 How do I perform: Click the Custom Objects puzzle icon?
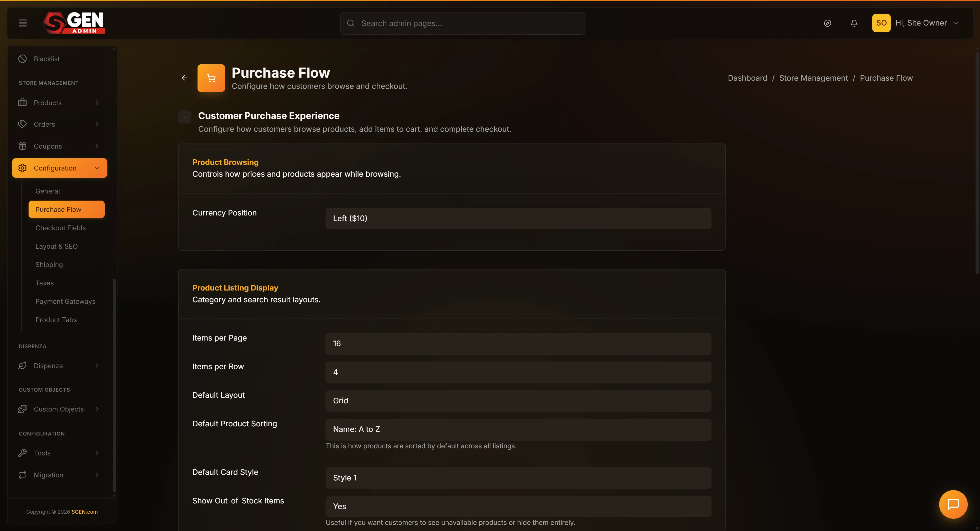coord(22,409)
